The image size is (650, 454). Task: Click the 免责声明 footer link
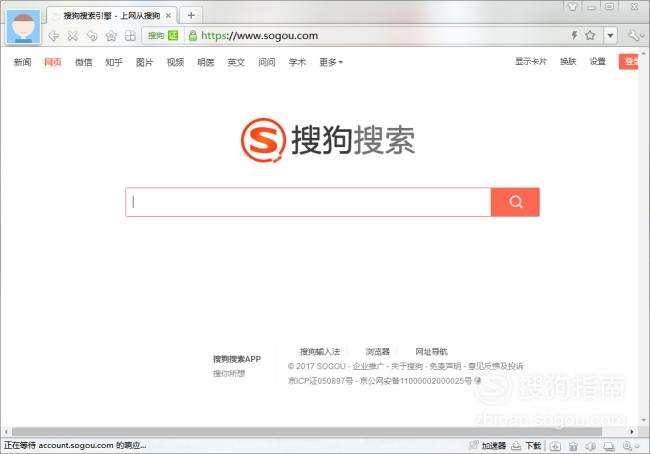pos(446,366)
